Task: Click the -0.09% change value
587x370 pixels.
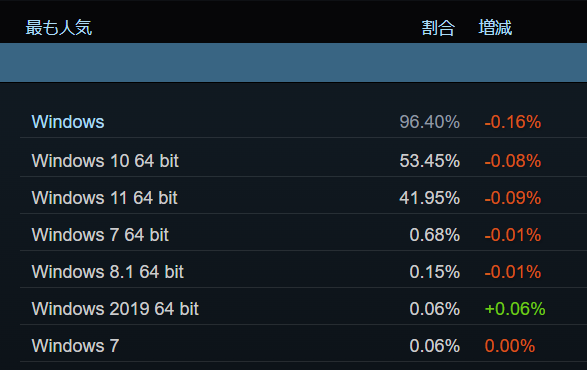Action: coord(513,198)
